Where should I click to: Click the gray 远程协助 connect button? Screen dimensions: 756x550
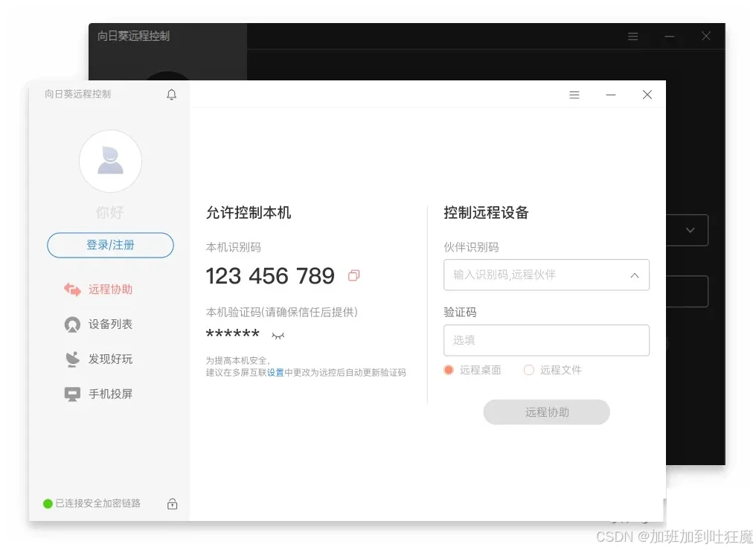tap(546, 412)
